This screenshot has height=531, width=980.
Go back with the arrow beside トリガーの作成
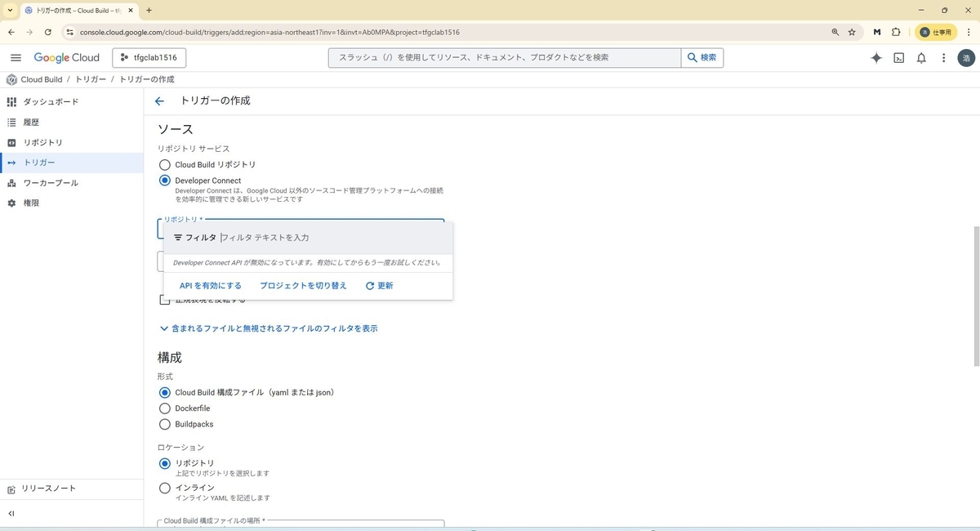[x=159, y=101]
